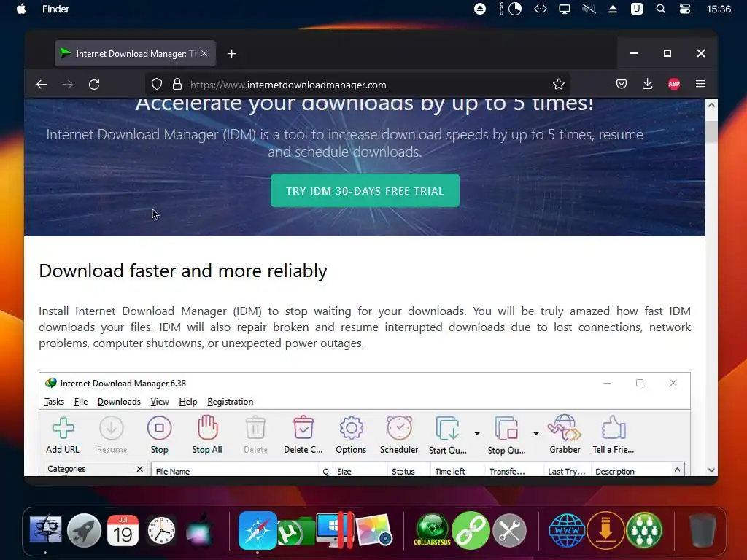Bookmark the page with the star icon
747x560 pixels.
pyautogui.click(x=558, y=85)
